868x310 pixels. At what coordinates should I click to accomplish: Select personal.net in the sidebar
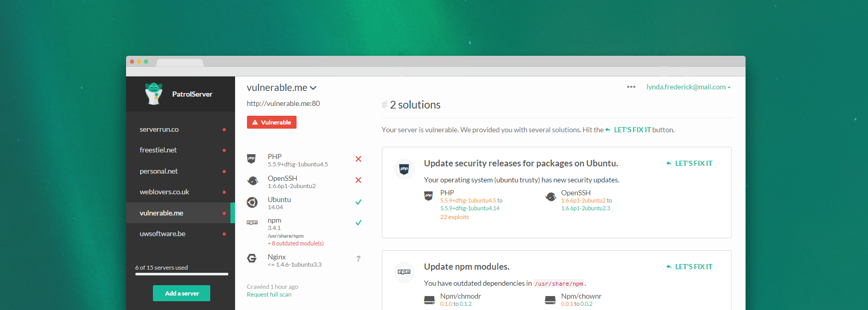[180, 172]
